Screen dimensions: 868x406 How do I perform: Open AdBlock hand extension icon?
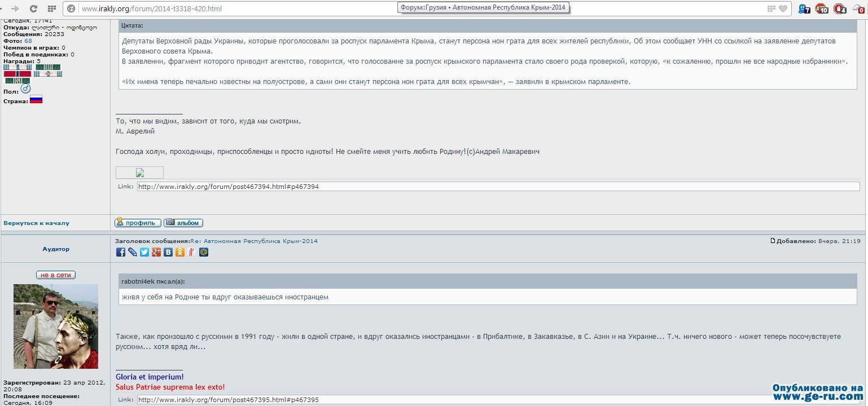click(x=840, y=8)
